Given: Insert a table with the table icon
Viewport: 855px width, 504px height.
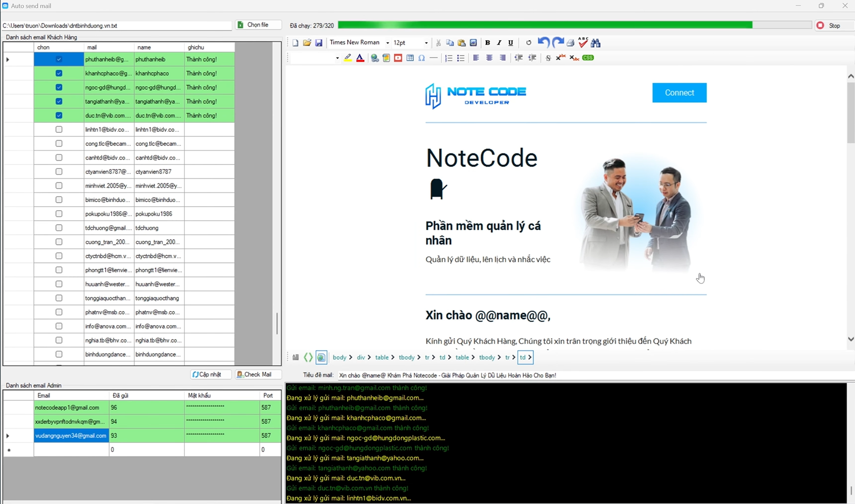Looking at the screenshot, I should [410, 58].
